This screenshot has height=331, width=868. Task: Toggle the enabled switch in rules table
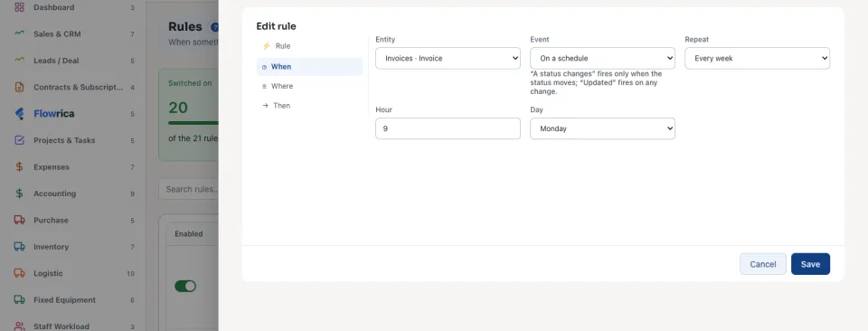pos(185,286)
